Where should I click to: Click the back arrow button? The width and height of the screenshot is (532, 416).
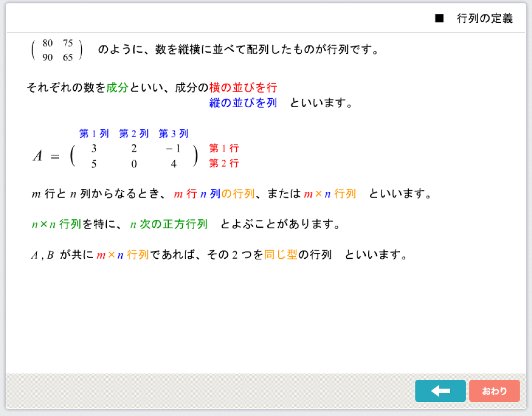pos(440,391)
